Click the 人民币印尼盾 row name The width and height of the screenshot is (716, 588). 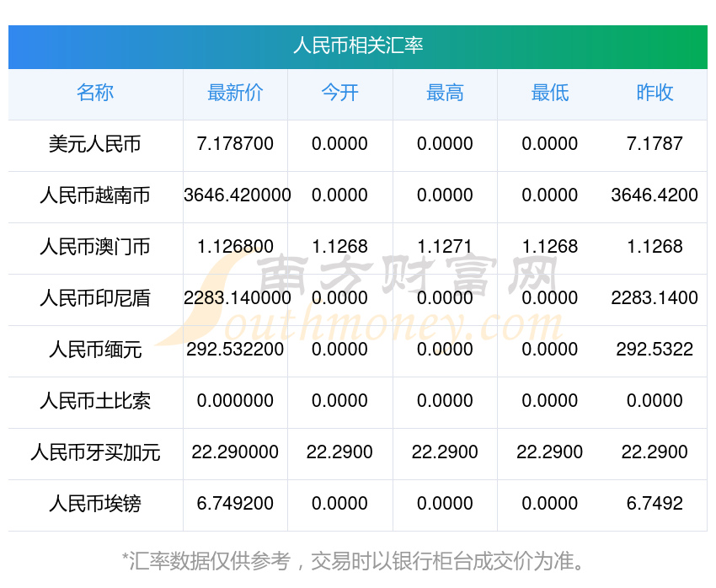point(95,298)
